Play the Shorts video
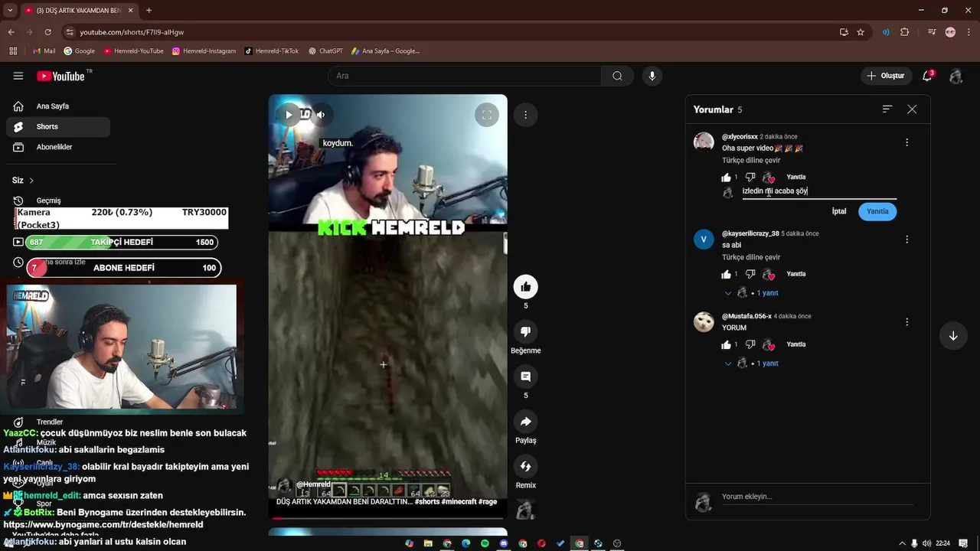Viewport: 980px width, 551px height. click(289, 115)
